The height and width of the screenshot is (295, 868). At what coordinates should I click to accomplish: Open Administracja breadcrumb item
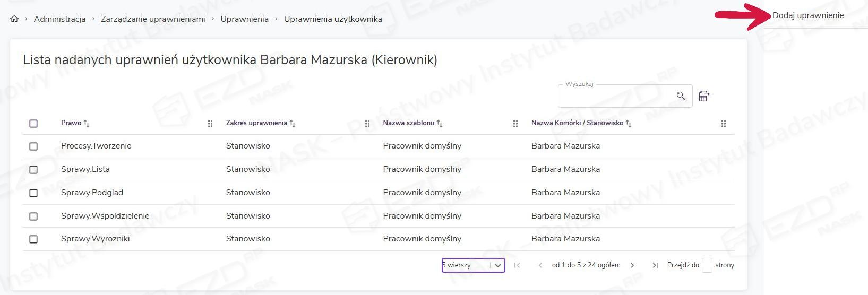(x=59, y=19)
